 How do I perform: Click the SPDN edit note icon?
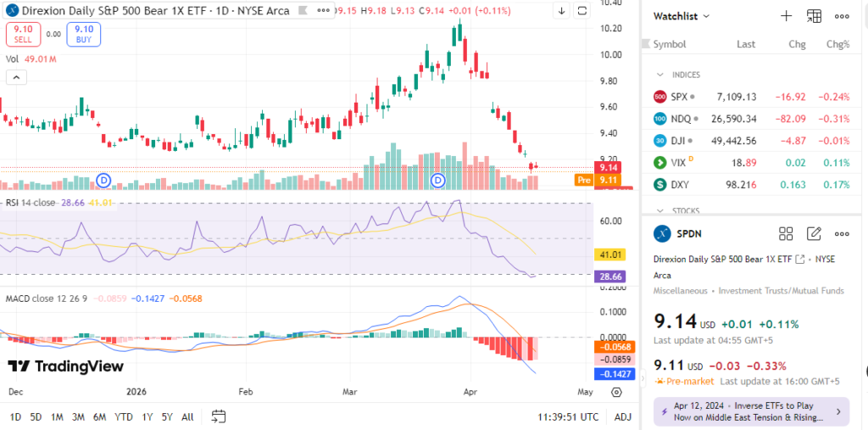point(814,234)
